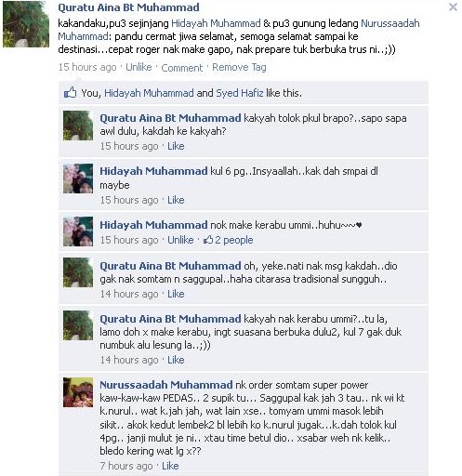Click Hidayah's avatar on the 'kerabu ummi' comment
The image size is (462, 476).
(x=78, y=231)
